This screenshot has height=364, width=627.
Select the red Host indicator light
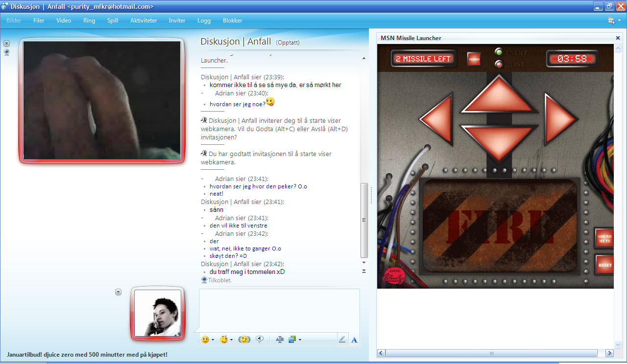click(x=499, y=64)
